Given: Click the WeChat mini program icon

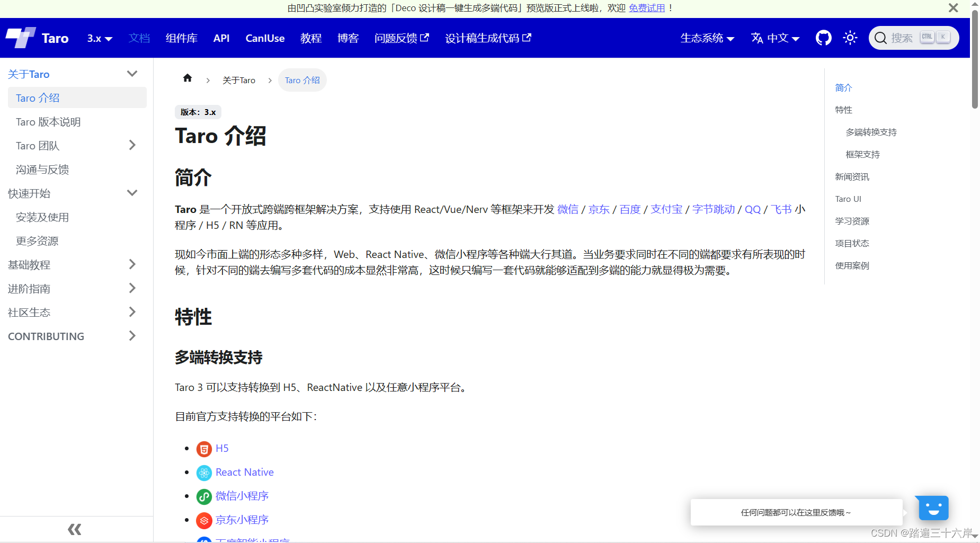Looking at the screenshot, I should (204, 496).
